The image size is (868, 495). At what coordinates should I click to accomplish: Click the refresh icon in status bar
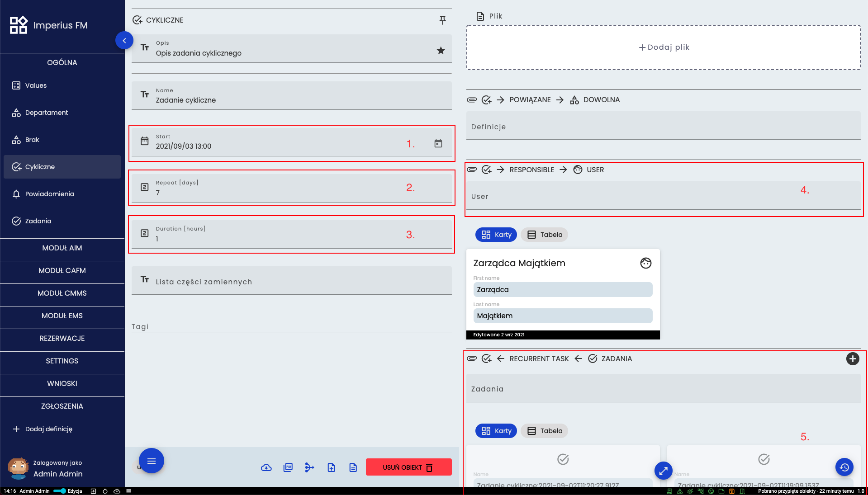coord(105,491)
